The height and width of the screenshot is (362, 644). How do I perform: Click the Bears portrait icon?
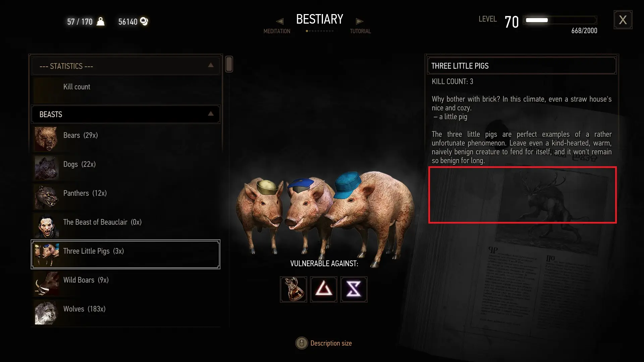pyautogui.click(x=46, y=138)
